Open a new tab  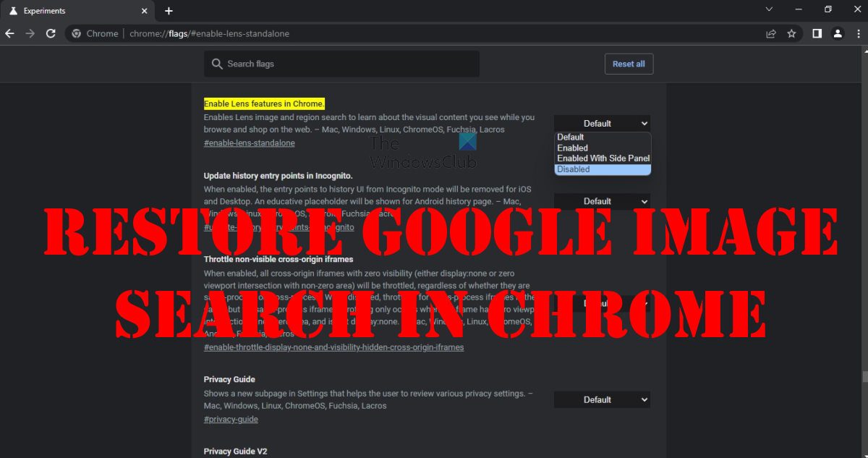169,11
